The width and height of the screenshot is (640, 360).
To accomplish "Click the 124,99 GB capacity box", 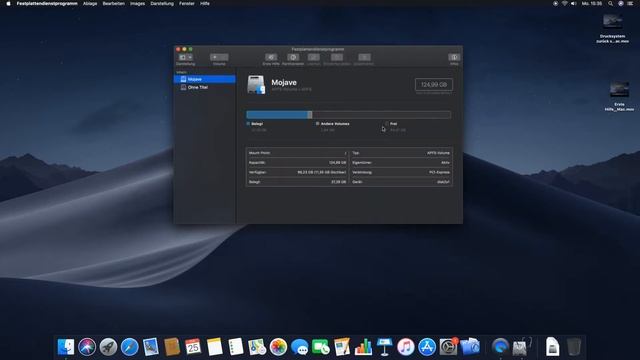I will point(433,84).
